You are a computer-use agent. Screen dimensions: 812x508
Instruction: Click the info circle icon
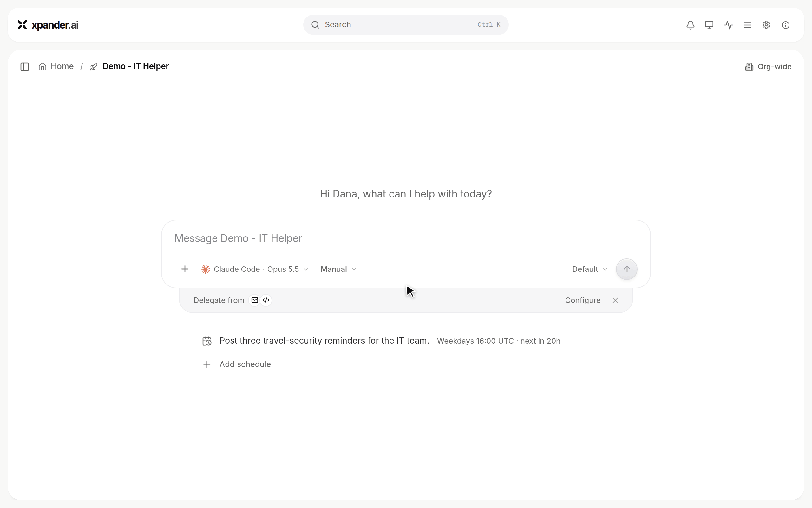pyautogui.click(x=785, y=25)
